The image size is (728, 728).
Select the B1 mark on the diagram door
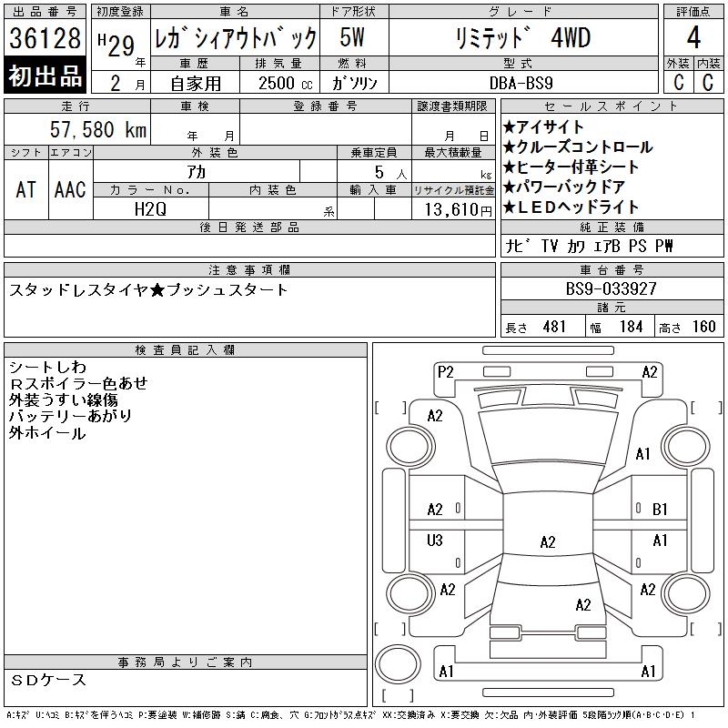pos(660,510)
